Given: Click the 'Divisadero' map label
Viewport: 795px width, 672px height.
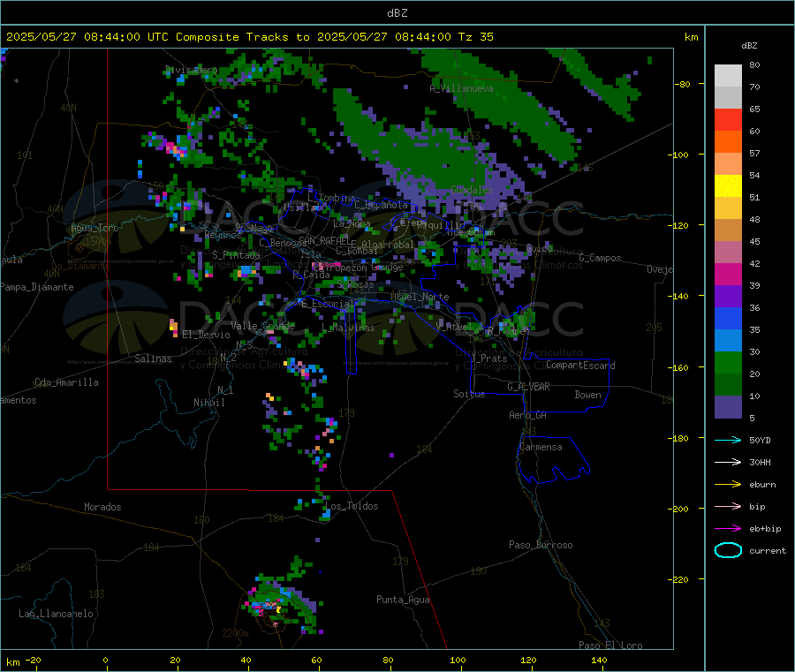Looking at the screenshot, I should pyautogui.click(x=191, y=70).
